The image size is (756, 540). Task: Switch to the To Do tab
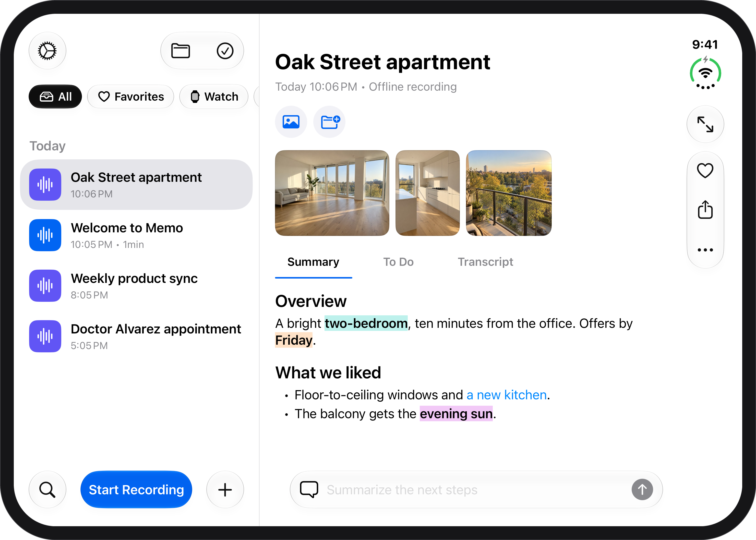(x=398, y=262)
